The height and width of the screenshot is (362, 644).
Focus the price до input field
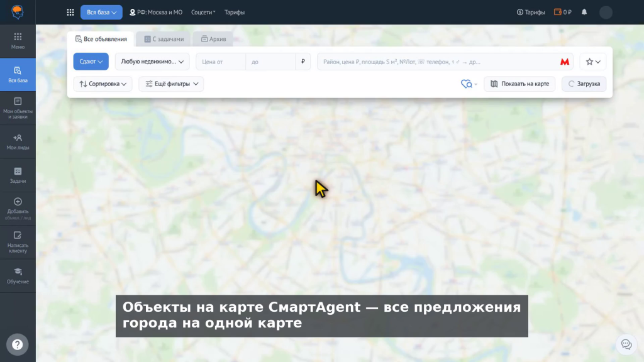click(x=270, y=62)
